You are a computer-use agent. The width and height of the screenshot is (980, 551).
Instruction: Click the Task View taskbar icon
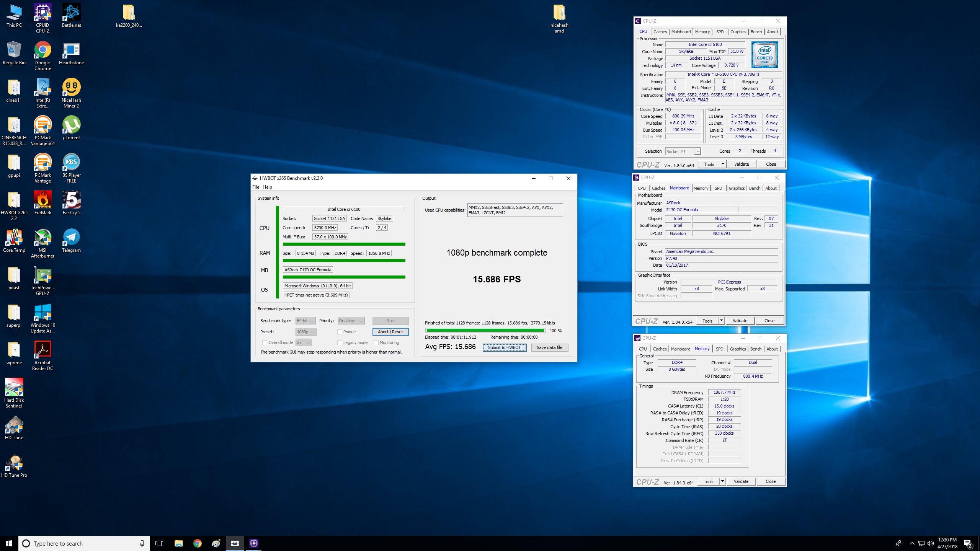[159, 543]
